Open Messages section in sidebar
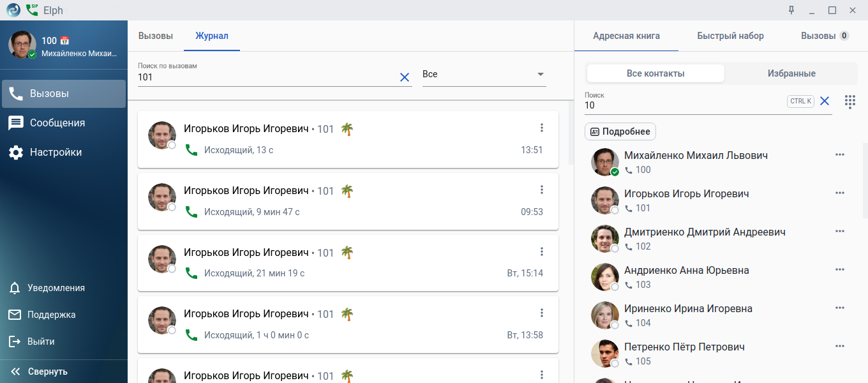The image size is (868, 383). (57, 123)
